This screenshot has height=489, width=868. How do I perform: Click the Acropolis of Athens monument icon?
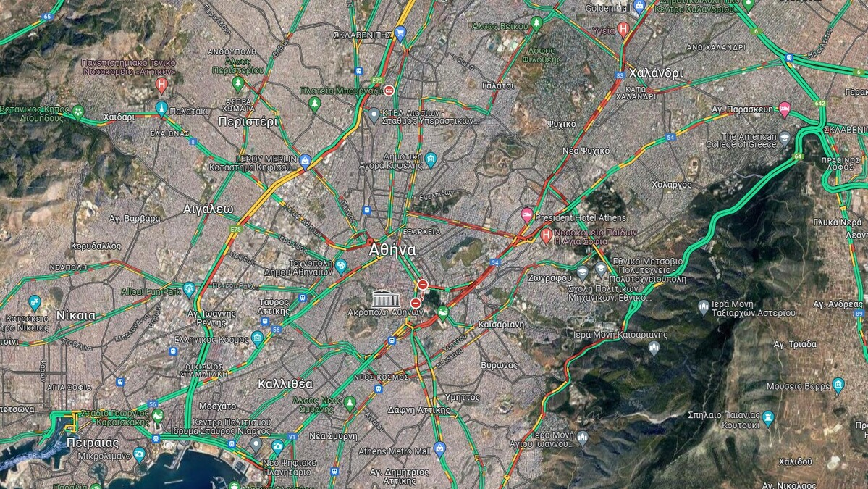(386, 298)
